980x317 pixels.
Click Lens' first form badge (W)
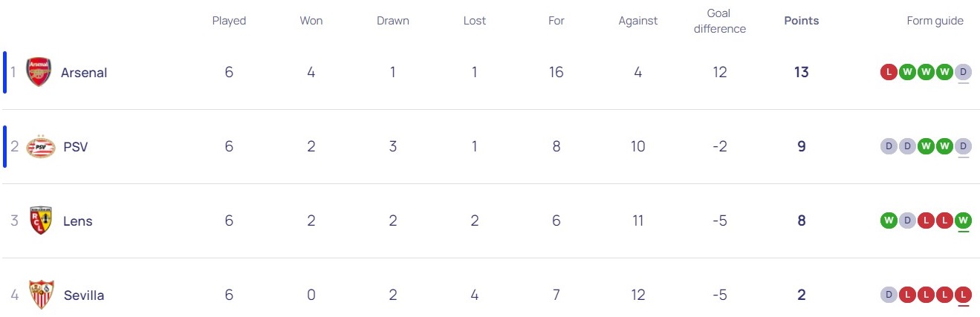point(888,220)
